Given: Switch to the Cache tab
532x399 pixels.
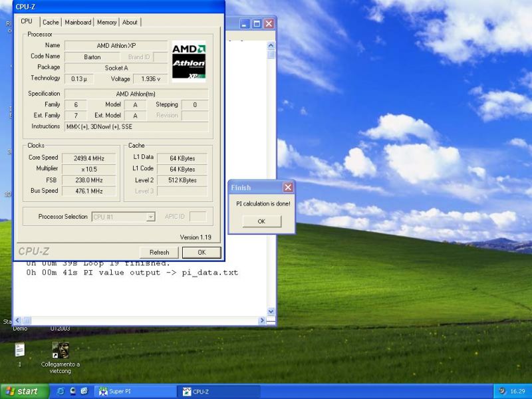Looking at the screenshot, I should (51, 22).
